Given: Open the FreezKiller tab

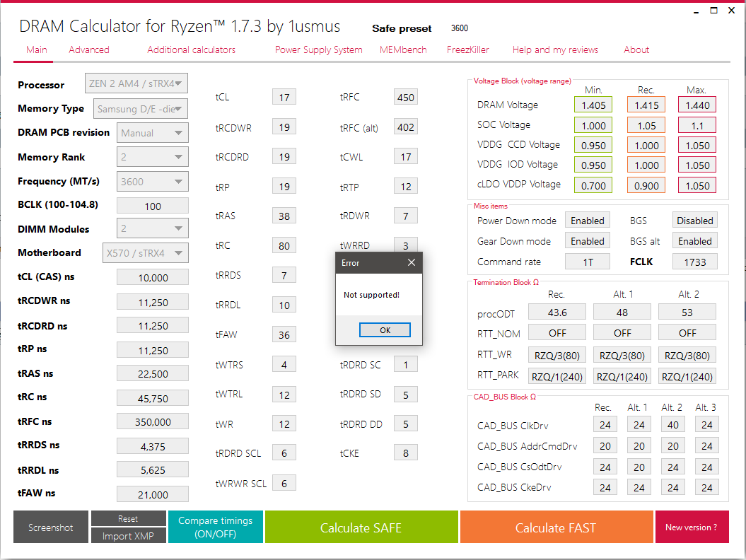Looking at the screenshot, I should coord(467,50).
